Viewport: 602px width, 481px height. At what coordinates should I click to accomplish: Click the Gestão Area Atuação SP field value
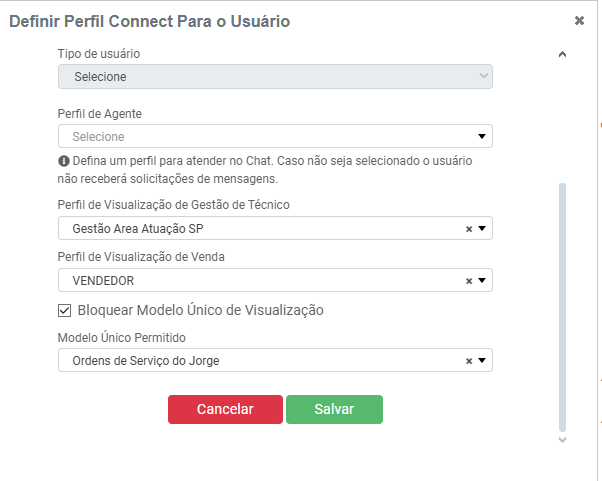[138, 229]
